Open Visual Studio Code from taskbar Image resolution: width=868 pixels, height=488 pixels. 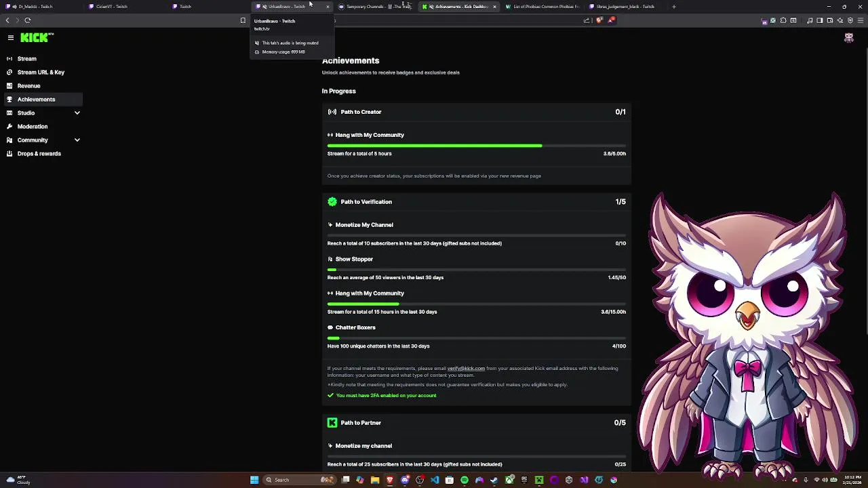[435, 480]
